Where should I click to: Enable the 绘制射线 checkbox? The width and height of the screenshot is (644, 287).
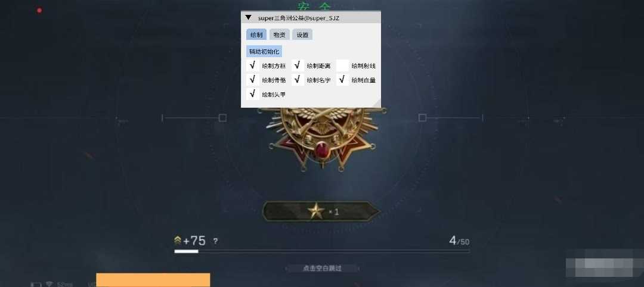(342, 65)
